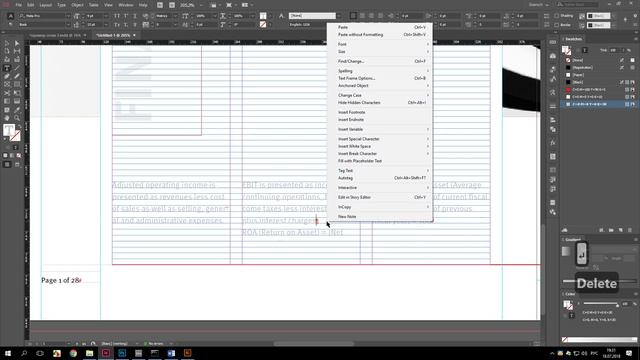
Task: Toggle Formatting Affects Text in toolbox
Action: click(15, 147)
